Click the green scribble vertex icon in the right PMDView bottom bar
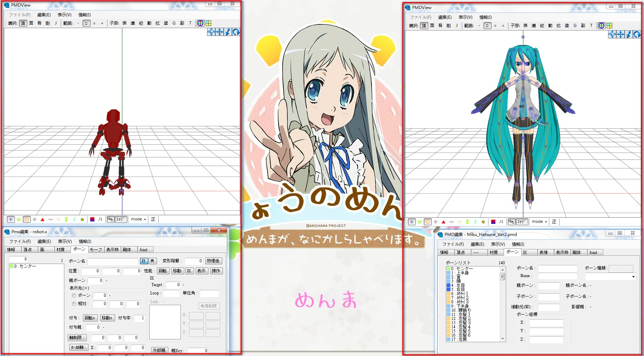The image size is (644, 356). [420, 222]
